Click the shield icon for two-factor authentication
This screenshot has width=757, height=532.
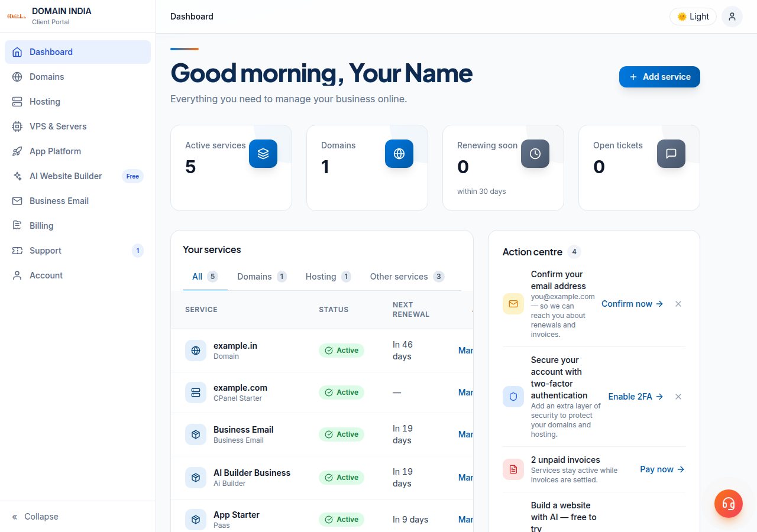pos(513,397)
